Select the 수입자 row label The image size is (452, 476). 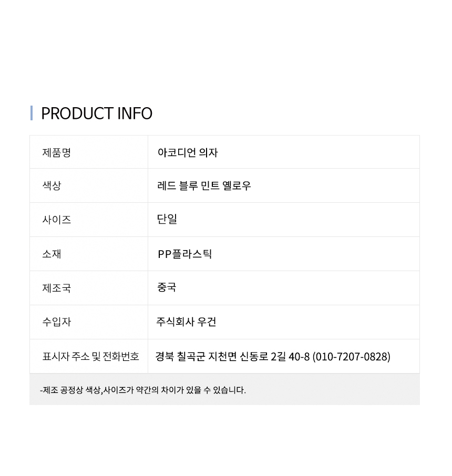click(57, 322)
